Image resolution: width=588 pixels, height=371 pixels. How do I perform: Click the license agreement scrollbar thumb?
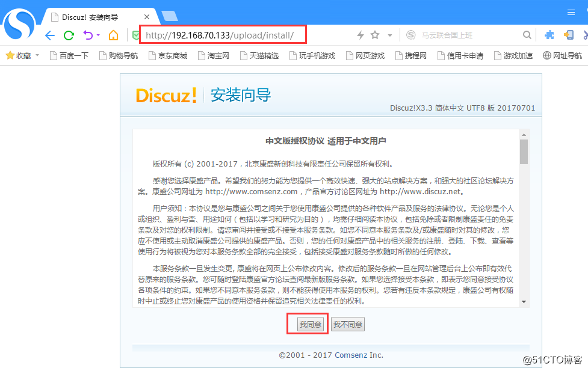pos(524,152)
